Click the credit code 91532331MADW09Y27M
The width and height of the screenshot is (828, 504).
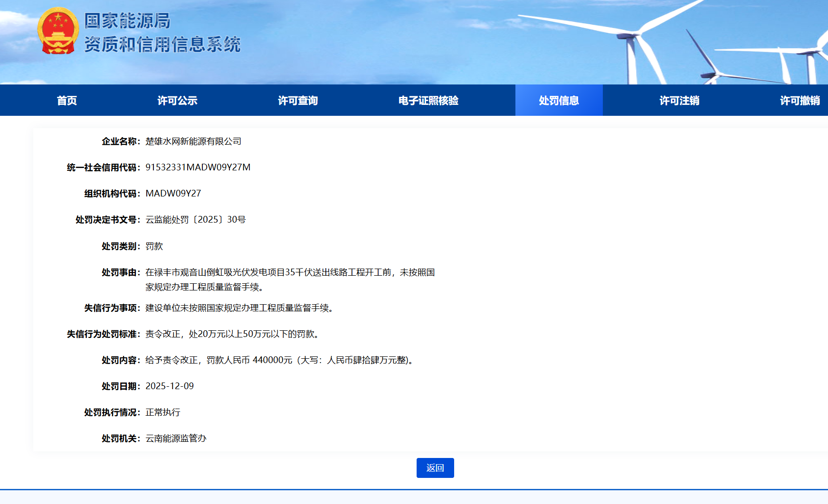tap(198, 168)
